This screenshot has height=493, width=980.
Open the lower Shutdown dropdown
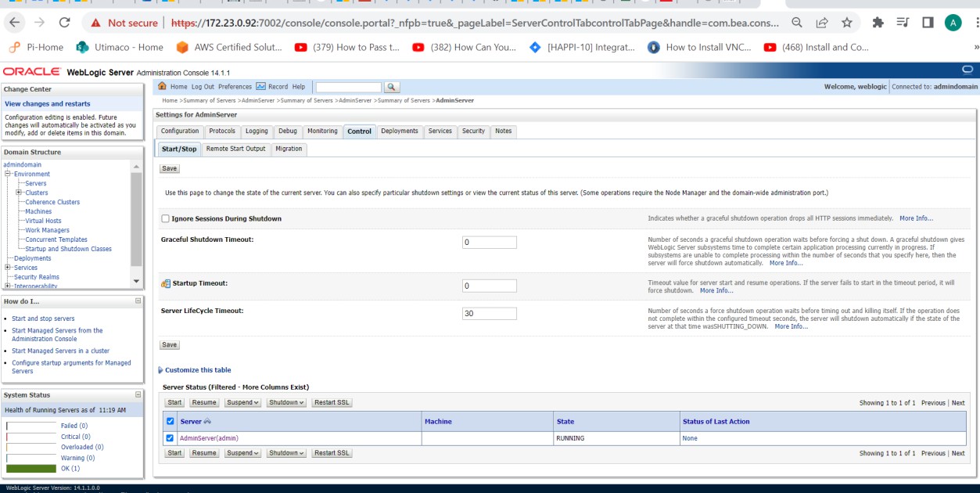pyautogui.click(x=285, y=453)
